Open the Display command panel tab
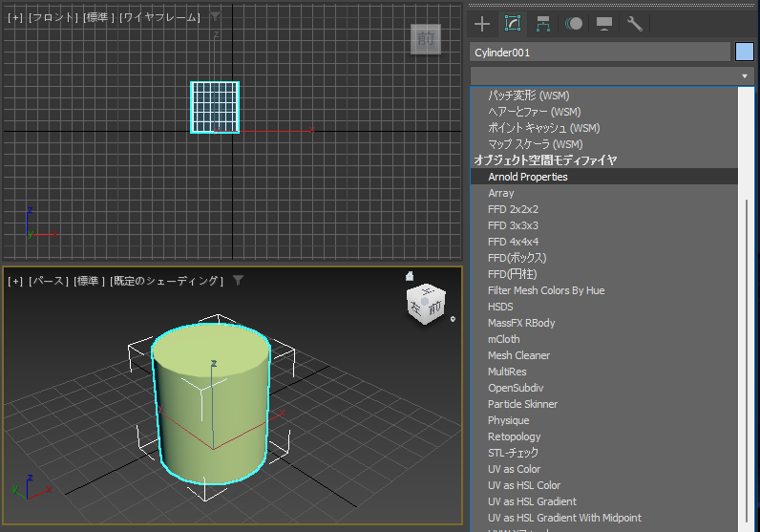 [x=604, y=24]
